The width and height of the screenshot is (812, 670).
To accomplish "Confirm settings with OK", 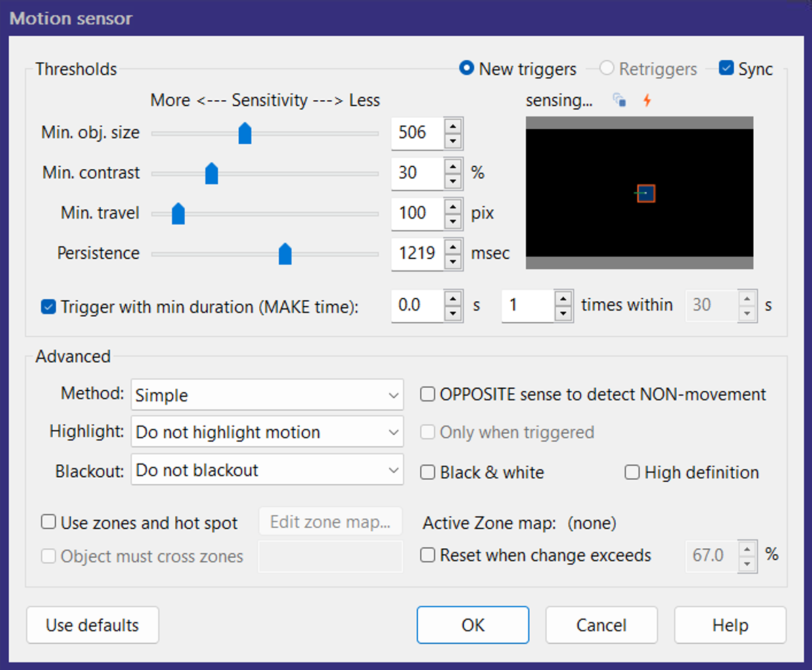I will click(473, 625).
